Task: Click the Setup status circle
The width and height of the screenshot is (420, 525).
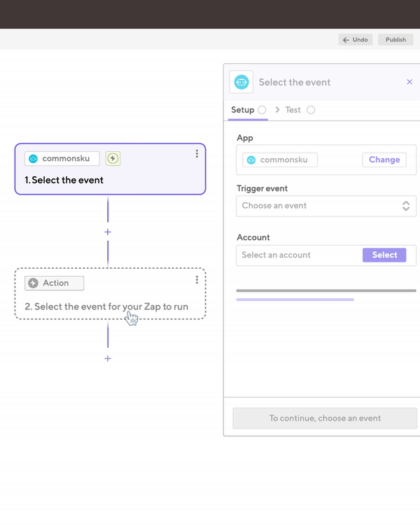Action: tap(262, 110)
